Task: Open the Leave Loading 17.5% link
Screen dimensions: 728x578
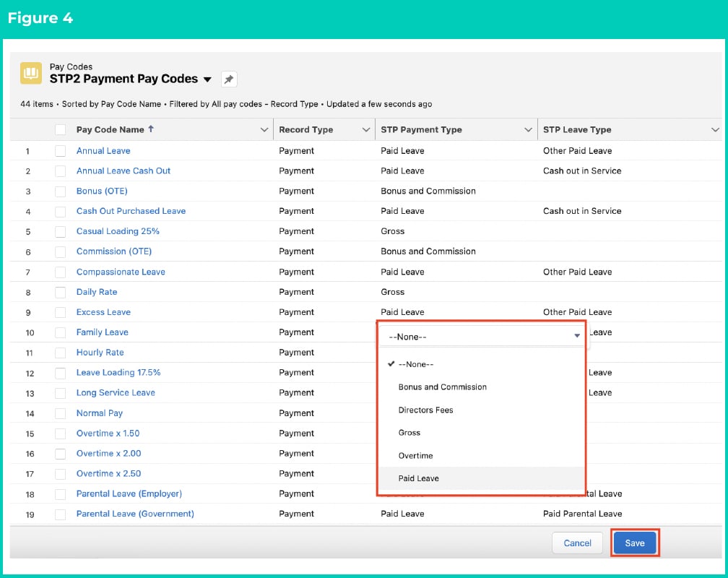Action: (x=118, y=373)
